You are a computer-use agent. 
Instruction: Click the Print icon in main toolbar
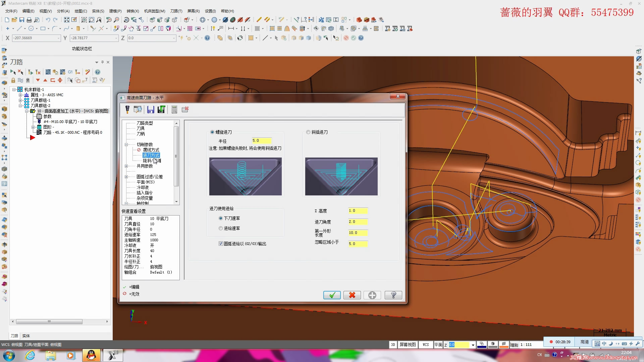(29, 20)
